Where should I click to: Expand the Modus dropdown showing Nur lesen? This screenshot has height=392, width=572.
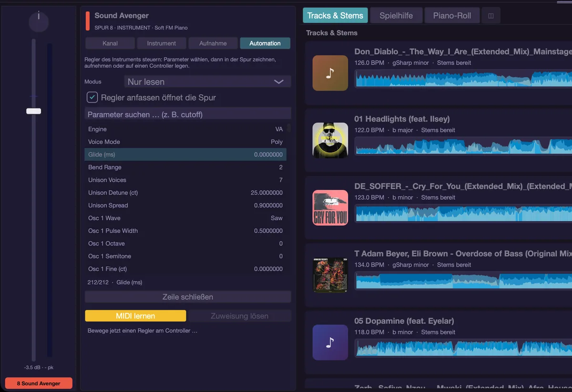[207, 82]
